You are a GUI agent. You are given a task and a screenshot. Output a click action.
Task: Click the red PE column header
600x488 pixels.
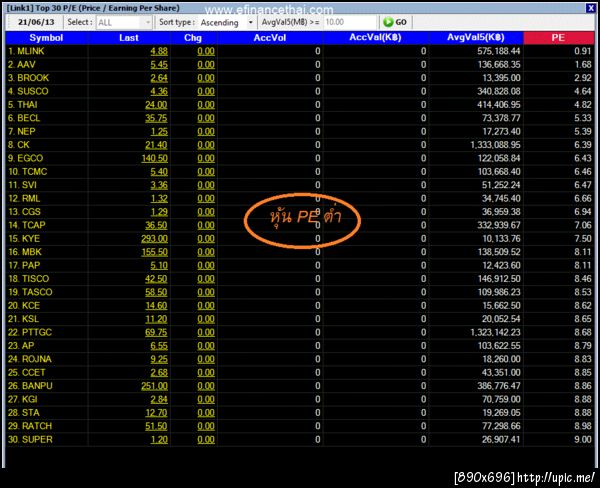[558, 38]
